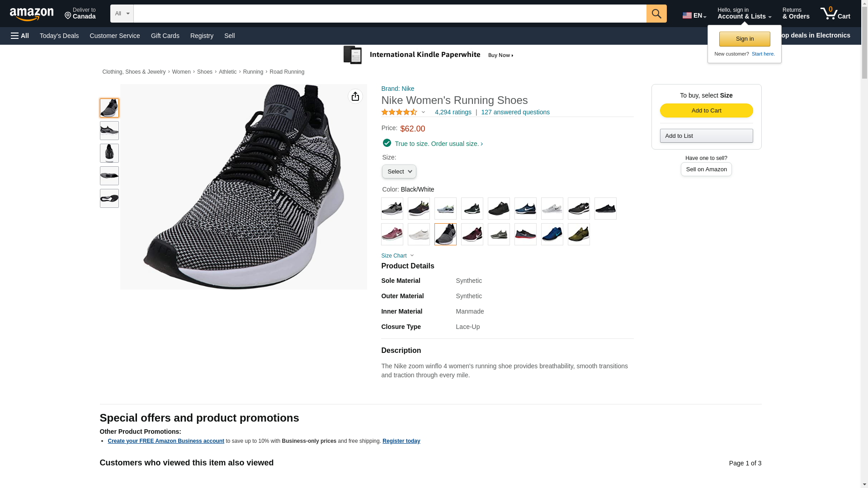
Task: View the shoe sole thumbnail image
Action: (x=109, y=198)
